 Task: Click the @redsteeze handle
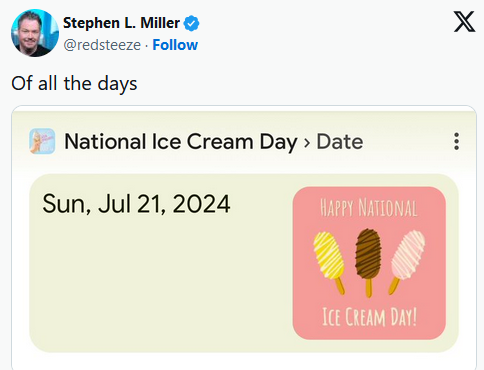coord(102,45)
